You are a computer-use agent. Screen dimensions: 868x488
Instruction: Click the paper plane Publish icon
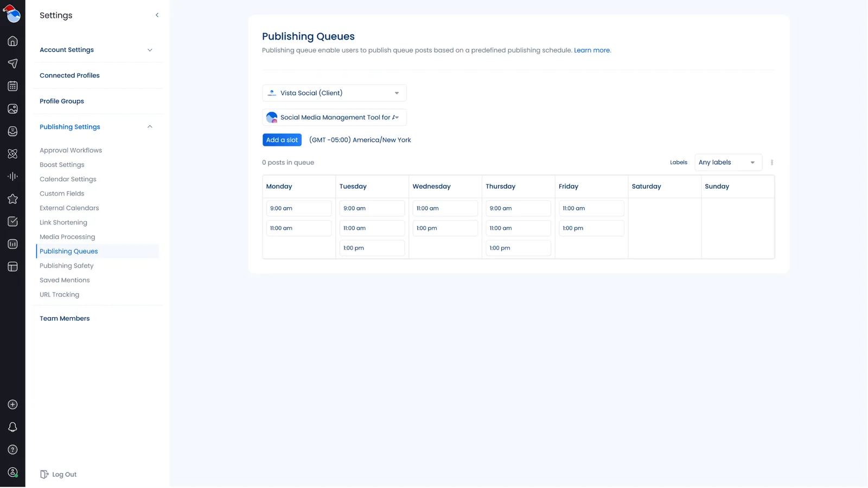tap(12, 63)
